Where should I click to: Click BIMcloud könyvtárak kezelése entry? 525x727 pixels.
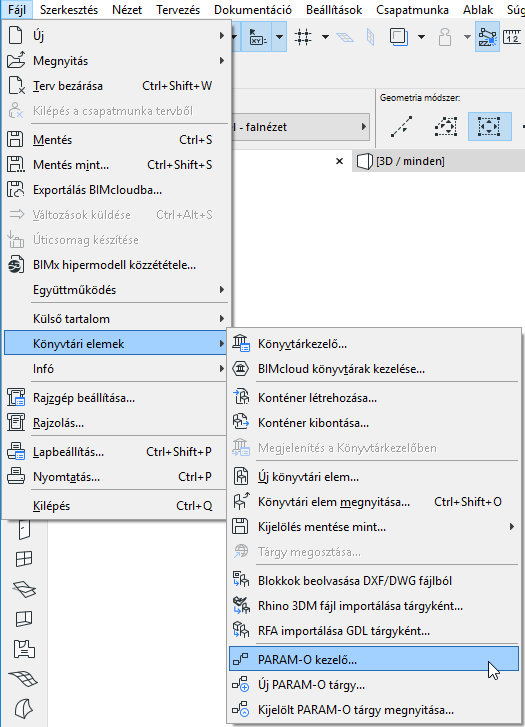[374, 369]
